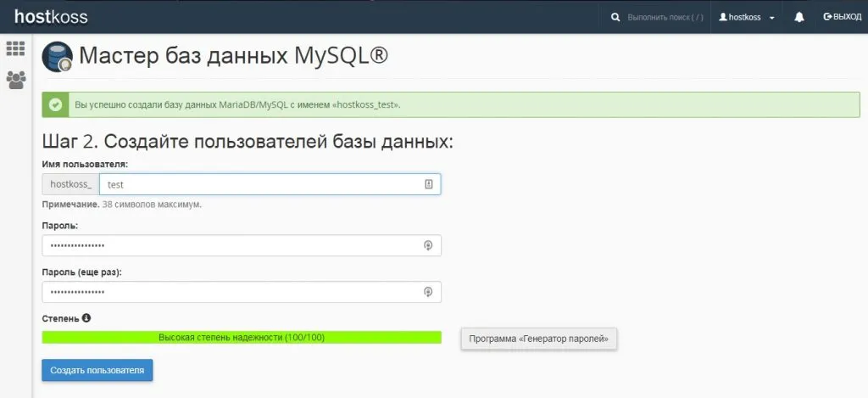Click the Примечание 38 символов максимум note
Screen dimensions: 868x398
(122, 205)
